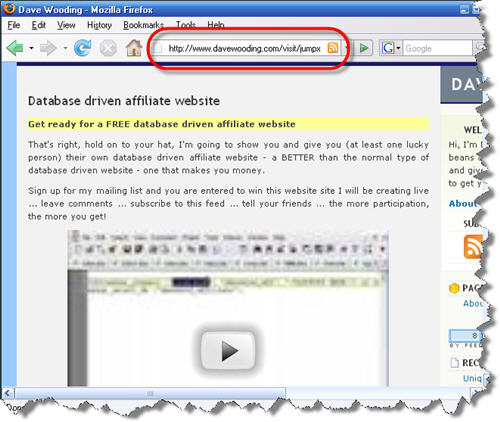The image size is (500, 422).
Task: Click the orange RSS subscribe icon in sidebar
Action: 473,247
